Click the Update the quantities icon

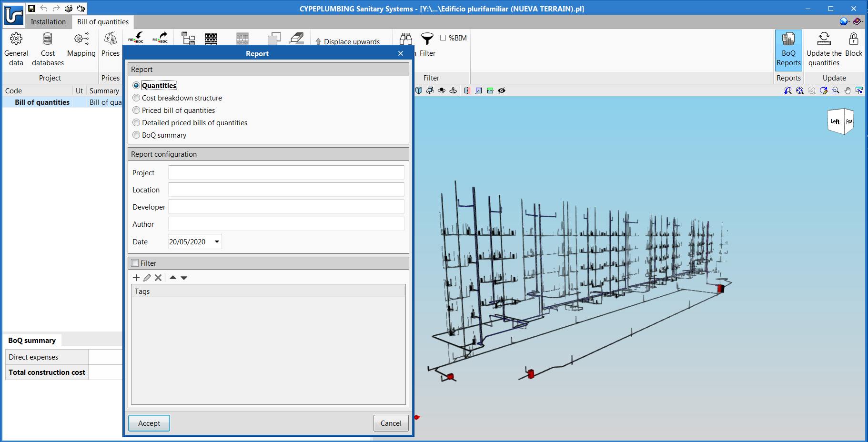pos(824,39)
